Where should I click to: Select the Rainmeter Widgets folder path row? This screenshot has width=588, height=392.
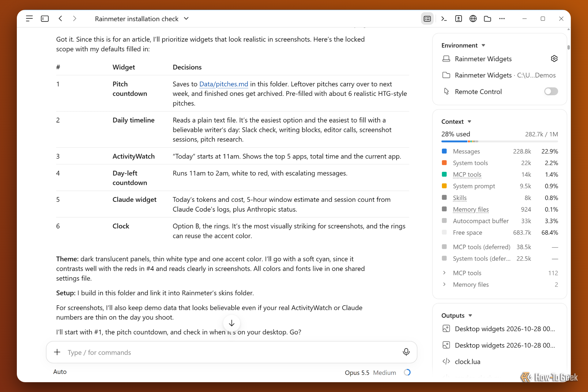(499, 75)
